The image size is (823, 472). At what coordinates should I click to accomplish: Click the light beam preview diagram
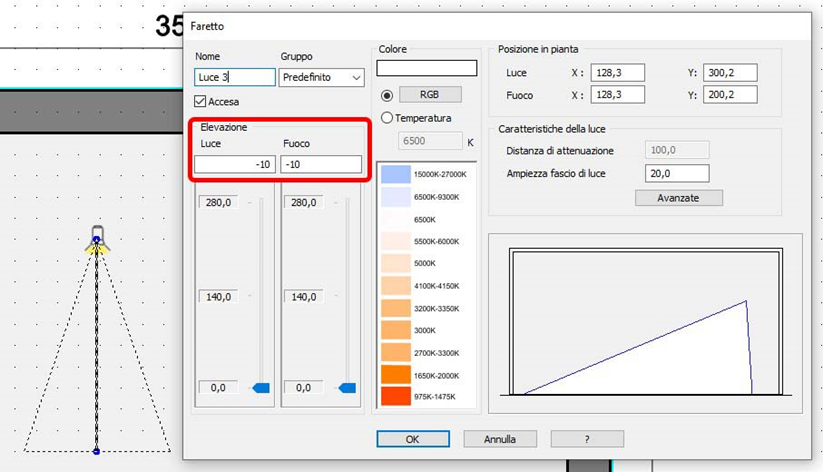[x=646, y=323]
